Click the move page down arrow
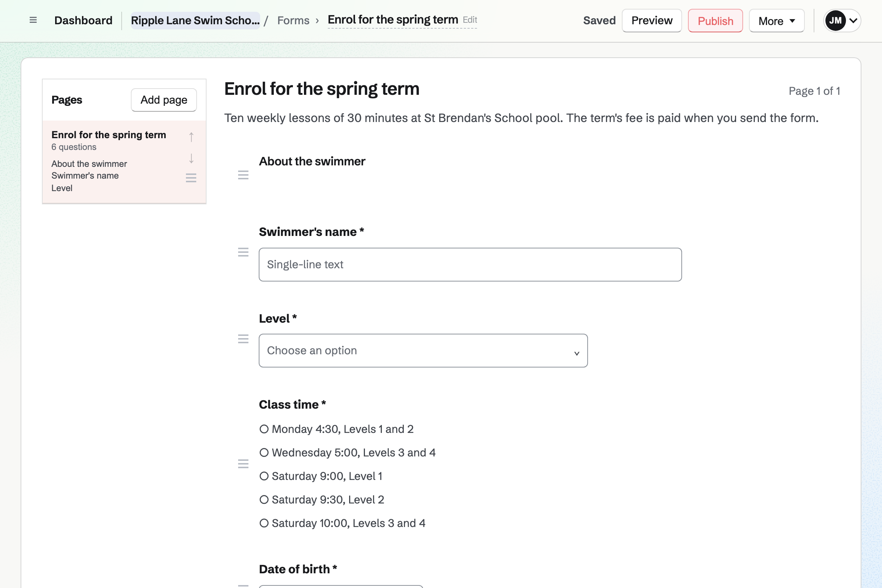The width and height of the screenshot is (882, 588). point(191,158)
